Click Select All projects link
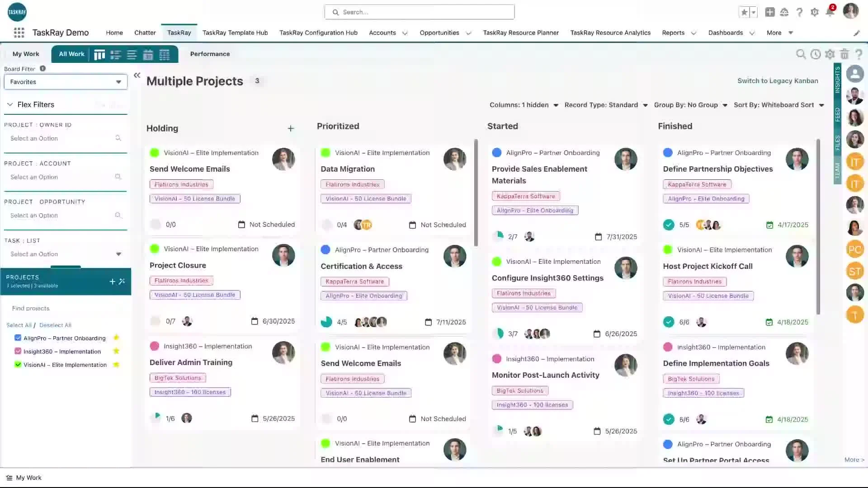Viewport: 868px width, 488px height. 19,325
